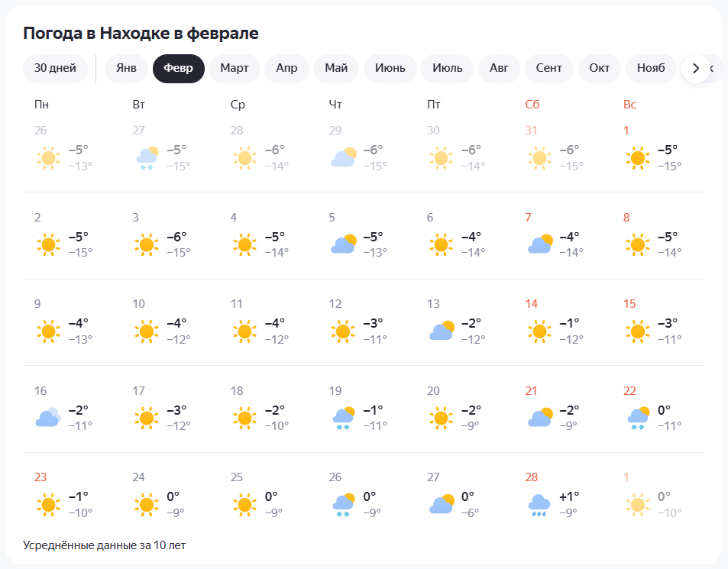Switch to the 30 дней tab
This screenshot has height=569, width=728.
[56, 68]
